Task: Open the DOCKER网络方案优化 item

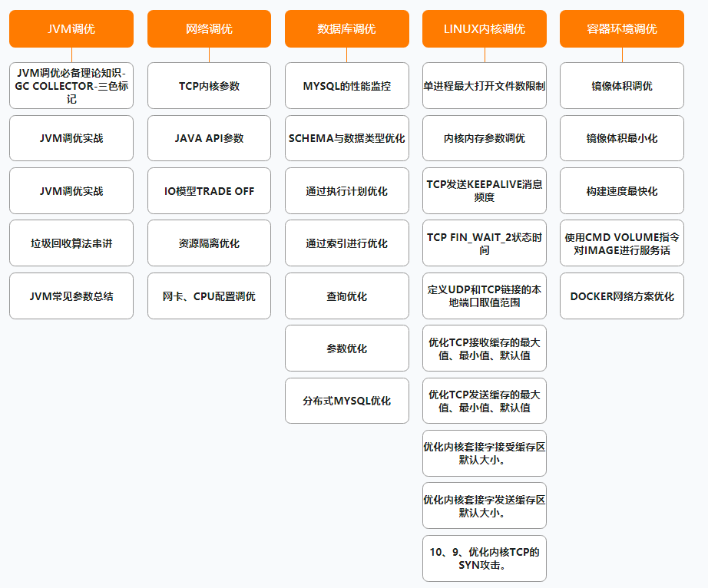Action: tap(621, 296)
